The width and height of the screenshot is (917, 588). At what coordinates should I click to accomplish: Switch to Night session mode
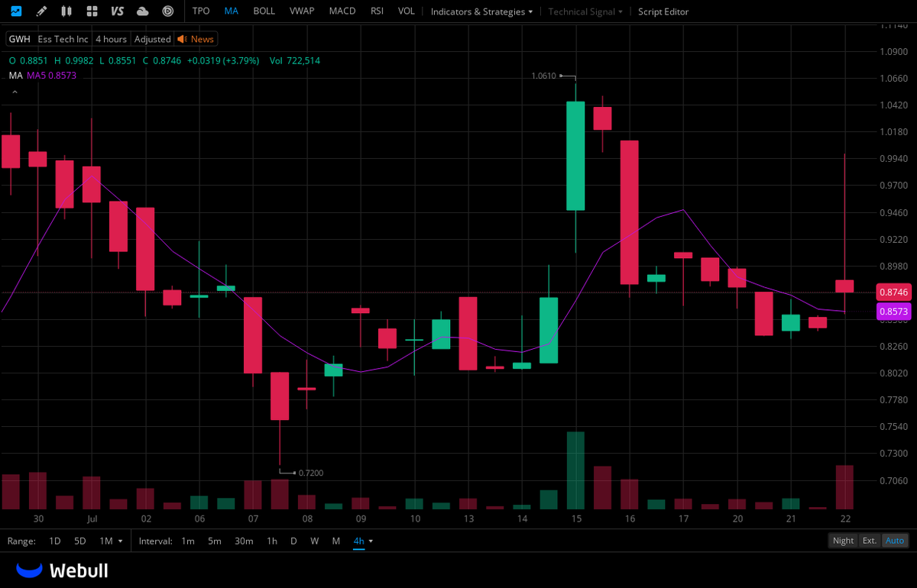(x=844, y=541)
